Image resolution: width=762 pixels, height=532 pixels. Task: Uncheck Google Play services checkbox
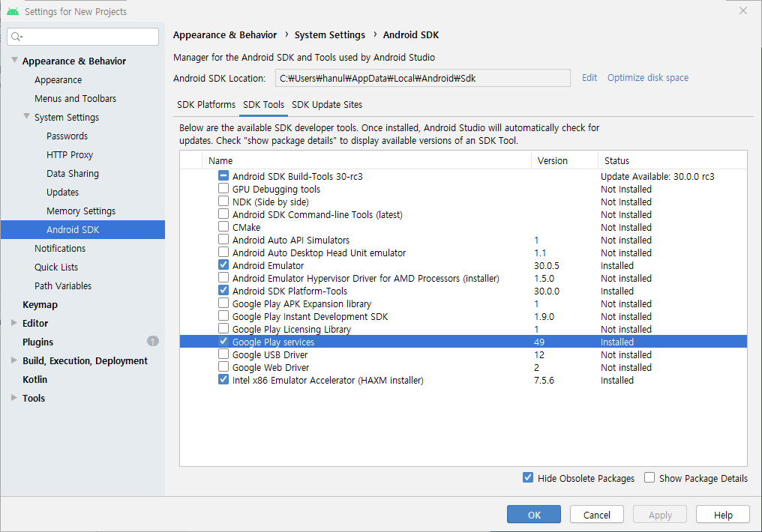(x=223, y=341)
